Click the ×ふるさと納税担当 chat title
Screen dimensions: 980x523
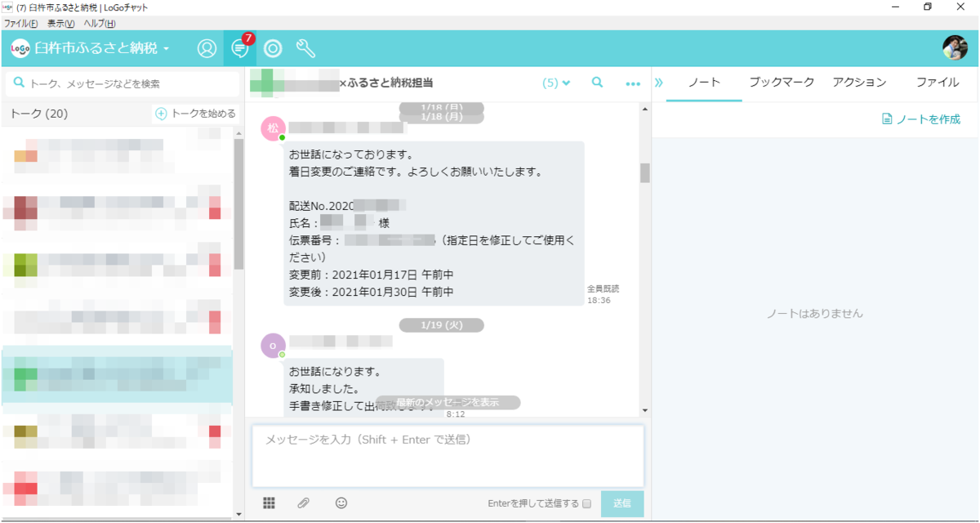click(385, 83)
